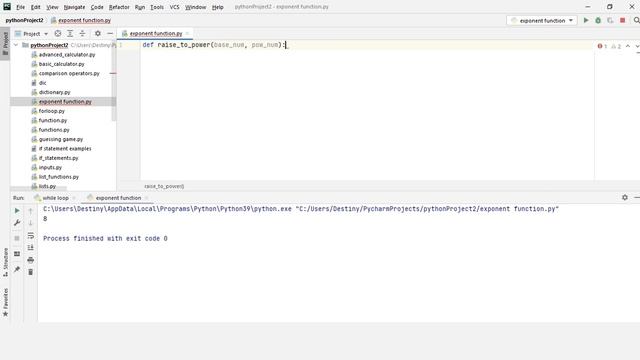Start debugging with the bug icon
This screenshot has width=640, height=360.
coord(598,20)
